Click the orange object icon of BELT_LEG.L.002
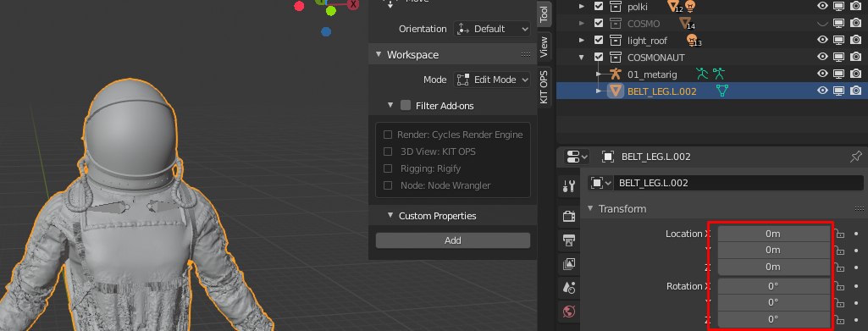868x331 pixels. coord(616,91)
